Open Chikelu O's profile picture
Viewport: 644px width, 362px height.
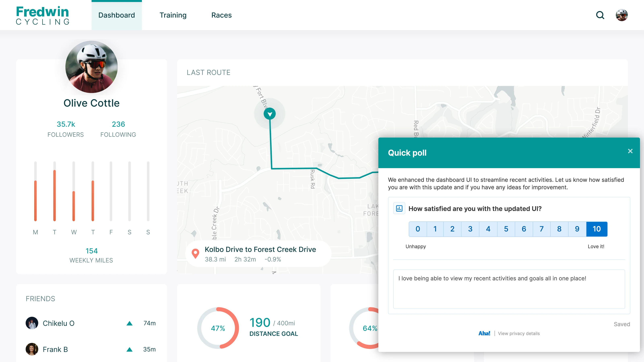point(32,323)
